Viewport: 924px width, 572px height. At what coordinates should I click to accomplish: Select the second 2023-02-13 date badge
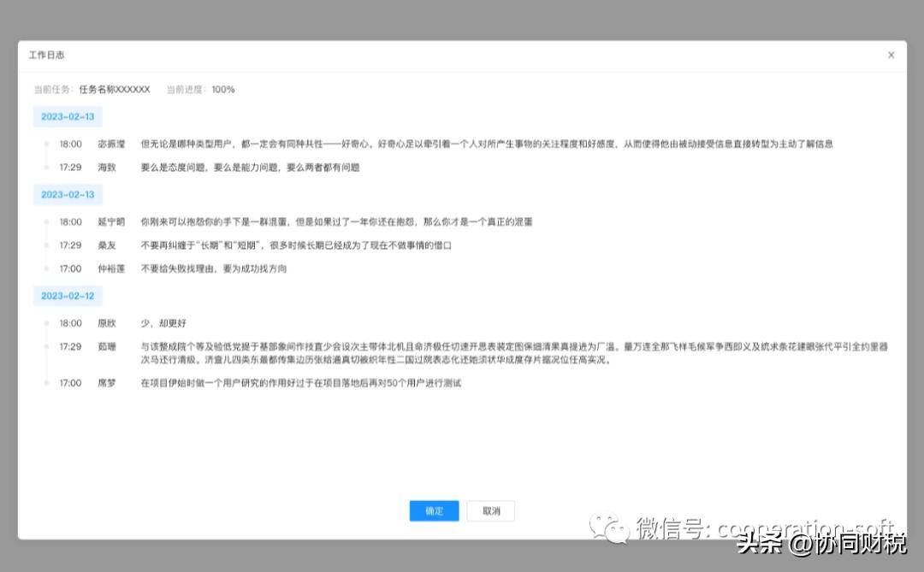click(x=68, y=194)
